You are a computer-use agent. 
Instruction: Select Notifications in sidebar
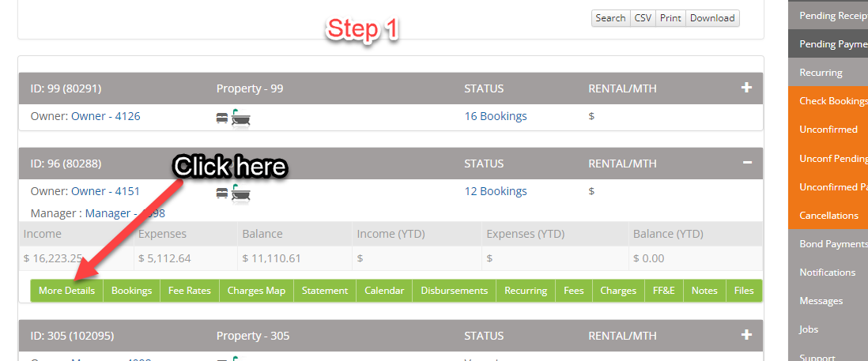[x=828, y=272]
